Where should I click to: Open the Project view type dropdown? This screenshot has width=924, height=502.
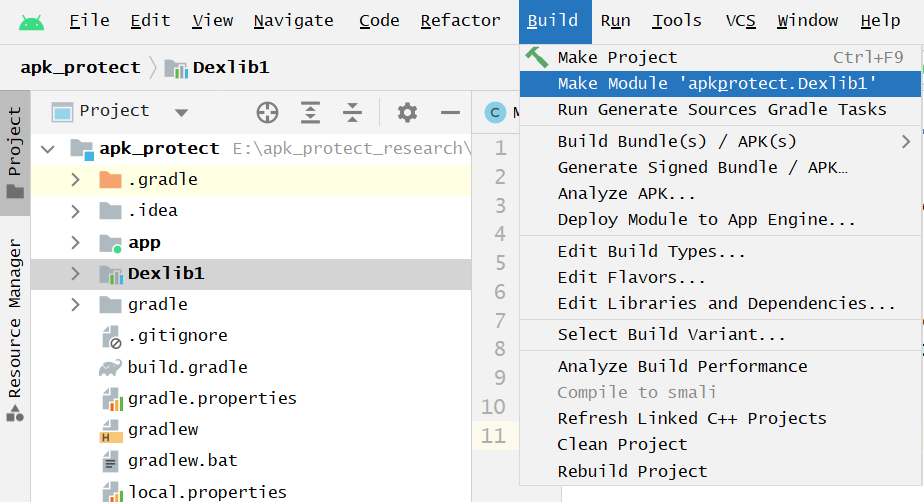[181, 112]
